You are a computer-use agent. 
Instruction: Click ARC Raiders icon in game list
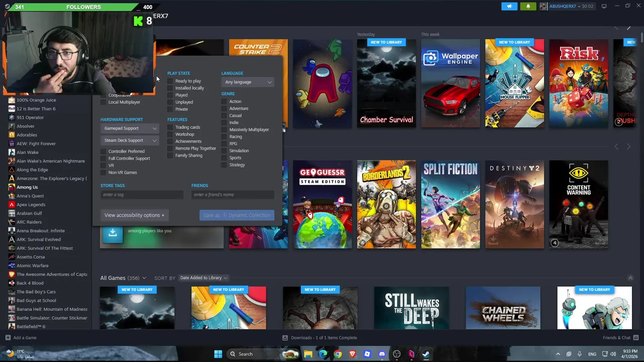[x=12, y=222]
